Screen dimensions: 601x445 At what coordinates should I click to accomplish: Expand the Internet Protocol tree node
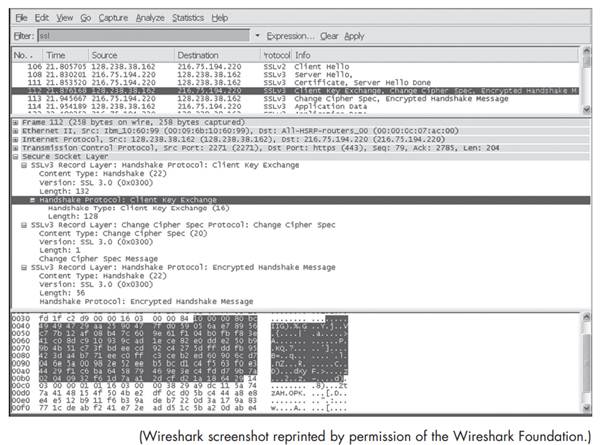click(16, 140)
